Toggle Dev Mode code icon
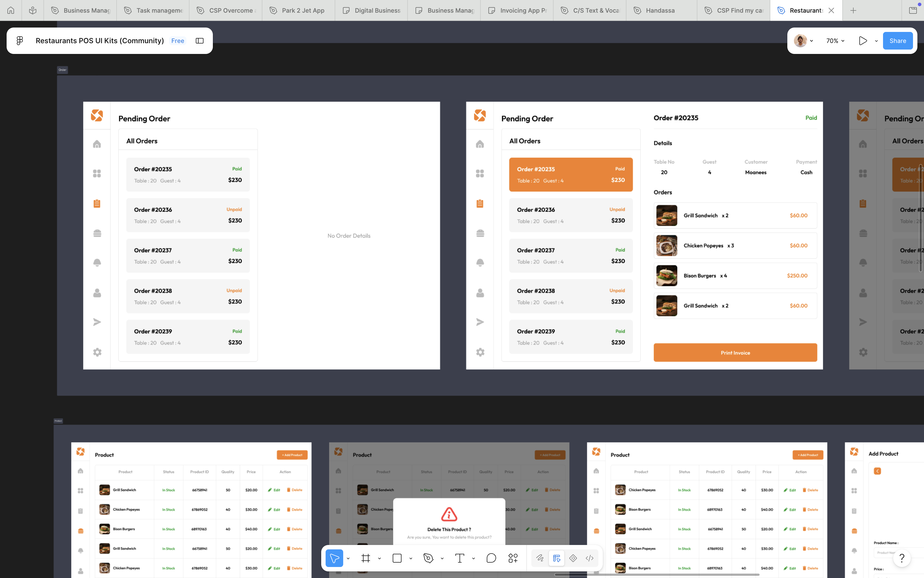Viewport: 924px width, 578px height. point(590,558)
